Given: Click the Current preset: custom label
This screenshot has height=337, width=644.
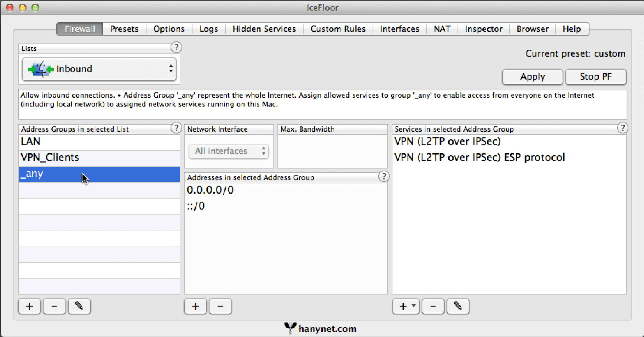Looking at the screenshot, I should point(575,54).
